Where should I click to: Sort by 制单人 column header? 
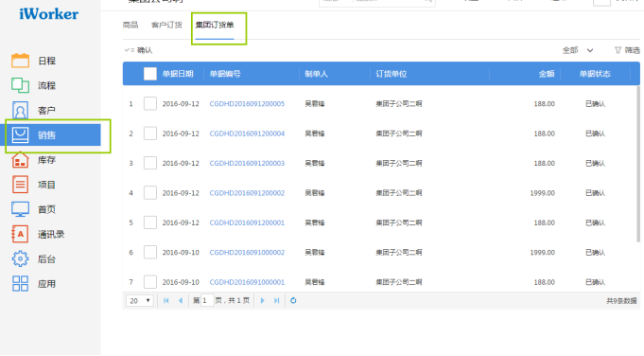(x=316, y=74)
